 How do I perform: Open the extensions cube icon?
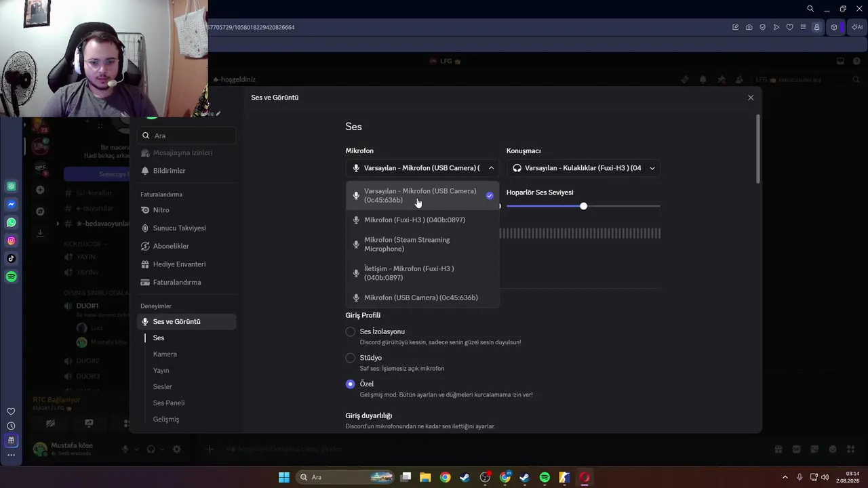[834, 27]
